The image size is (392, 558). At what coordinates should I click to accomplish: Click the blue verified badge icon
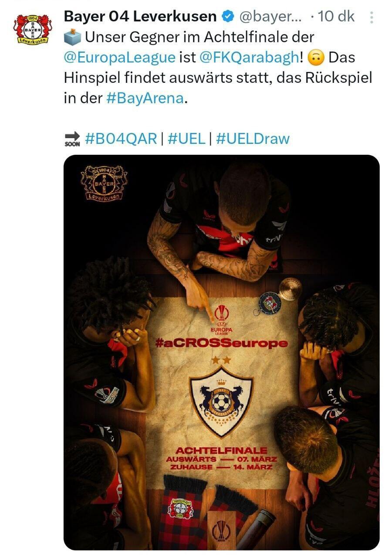pos(228,17)
